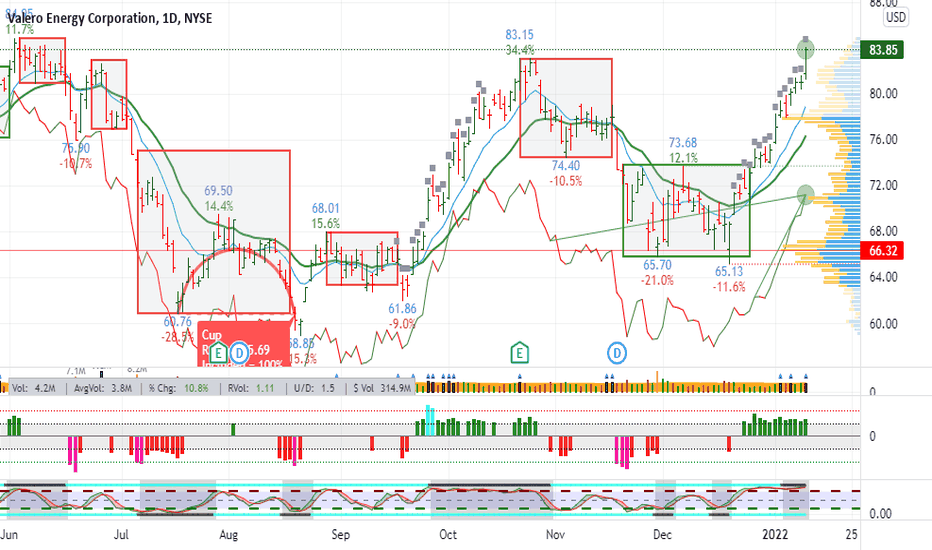Click the 65.13 low annotation
Screen dimensions: 932x550
click(x=729, y=272)
